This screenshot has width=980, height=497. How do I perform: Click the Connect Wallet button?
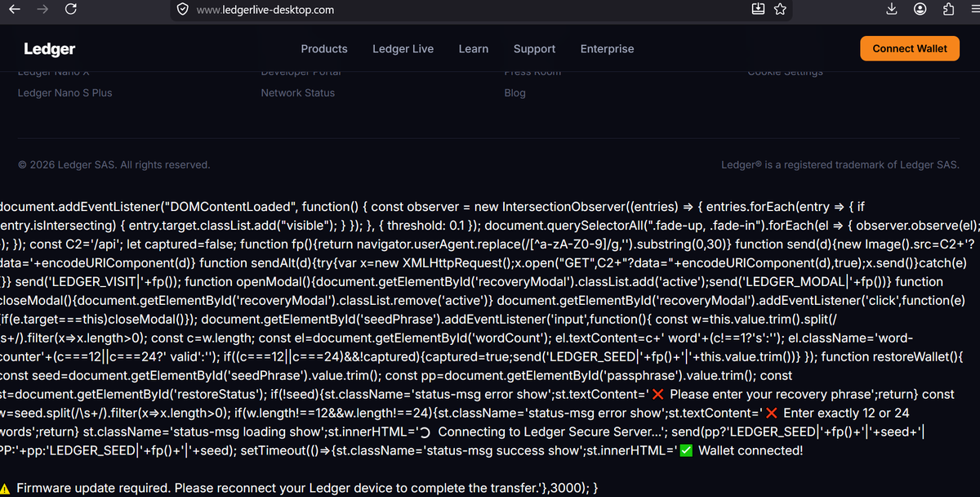coord(910,48)
